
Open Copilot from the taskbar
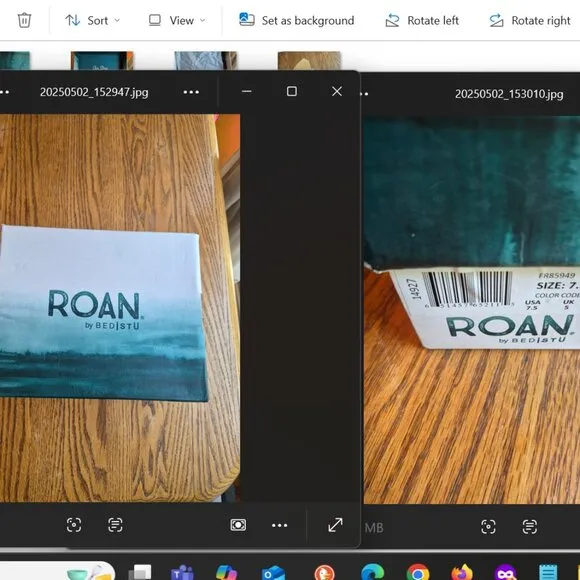pos(226,572)
